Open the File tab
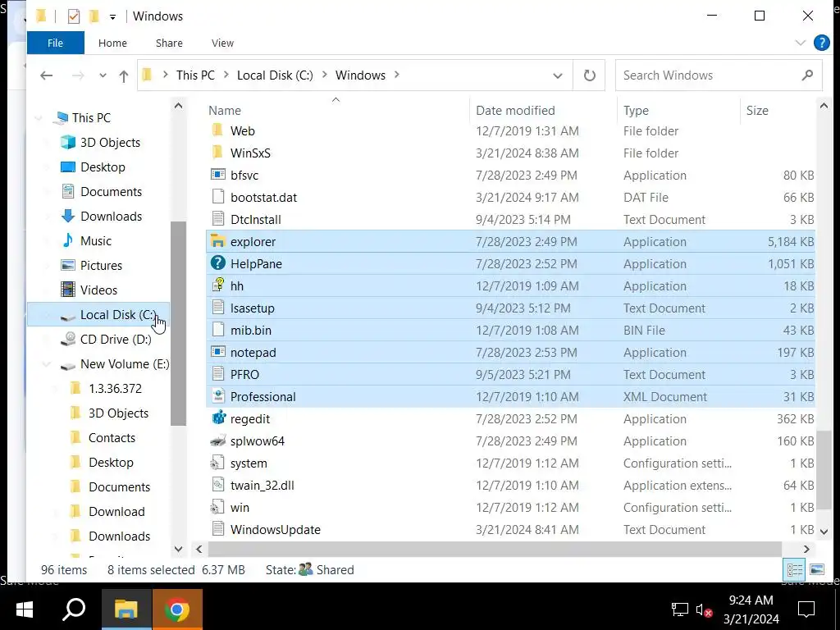The height and width of the screenshot is (630, 840). pos(55,43)
